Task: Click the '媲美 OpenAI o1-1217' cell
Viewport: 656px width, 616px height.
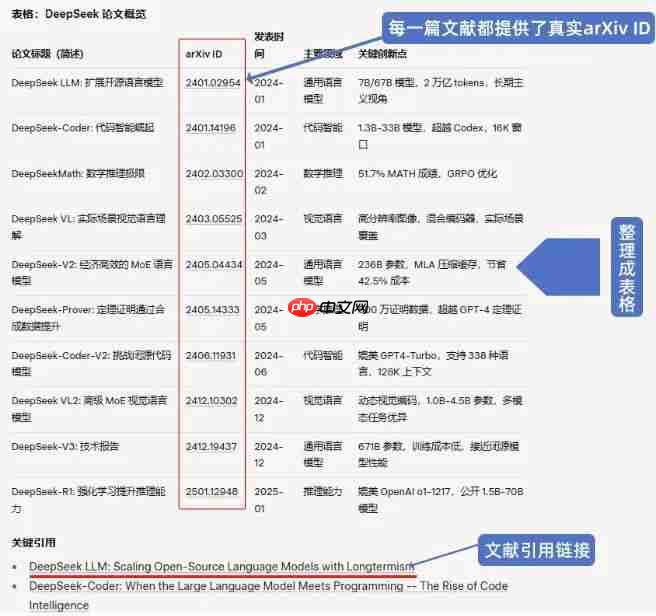Action: tap(441, 500)
